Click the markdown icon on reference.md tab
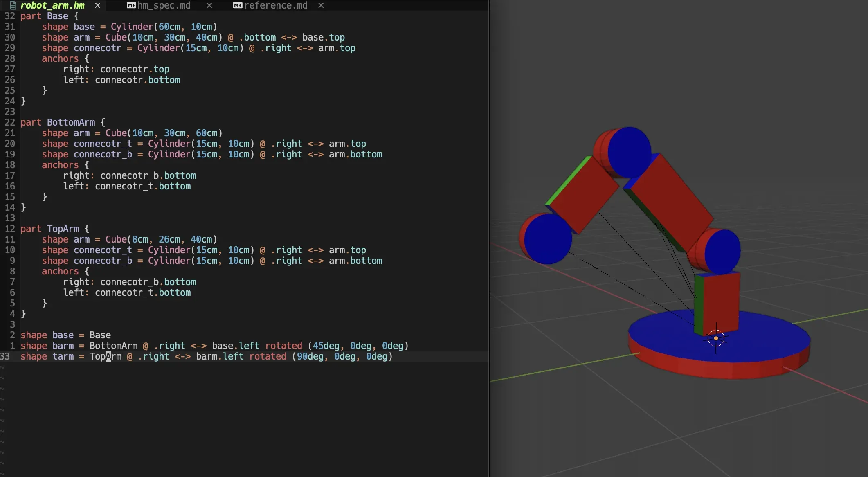Image resolution: width=868 pixels, height=477 pixels. (238, 5)
